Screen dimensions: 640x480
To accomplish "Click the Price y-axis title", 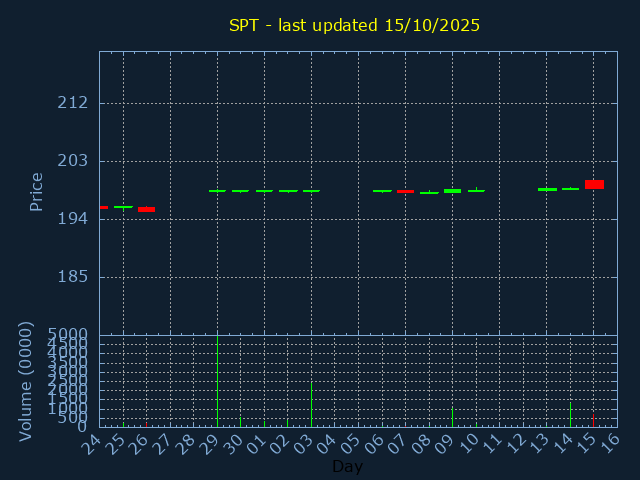I will tap(37, 191).
